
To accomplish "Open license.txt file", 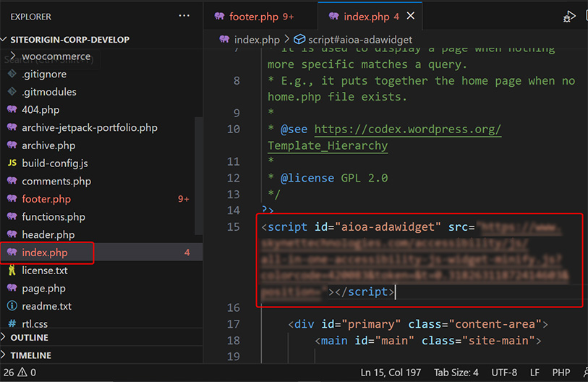I will (x=45, y=271).
